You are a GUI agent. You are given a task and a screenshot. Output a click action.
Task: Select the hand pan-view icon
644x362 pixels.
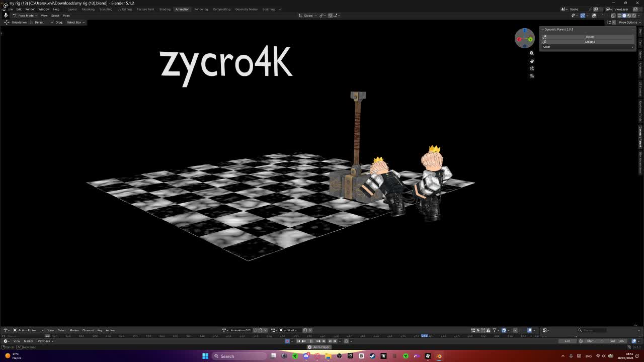coord(532,61)
